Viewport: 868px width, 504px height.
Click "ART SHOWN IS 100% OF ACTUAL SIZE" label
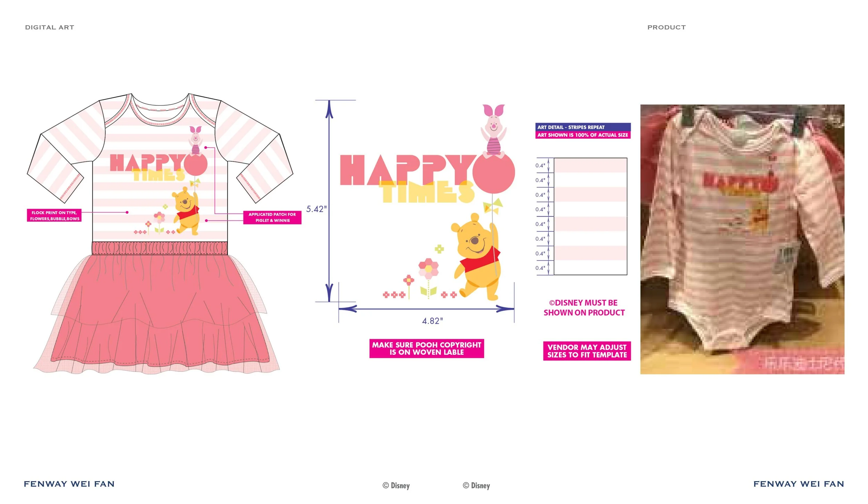click(583, 135)
